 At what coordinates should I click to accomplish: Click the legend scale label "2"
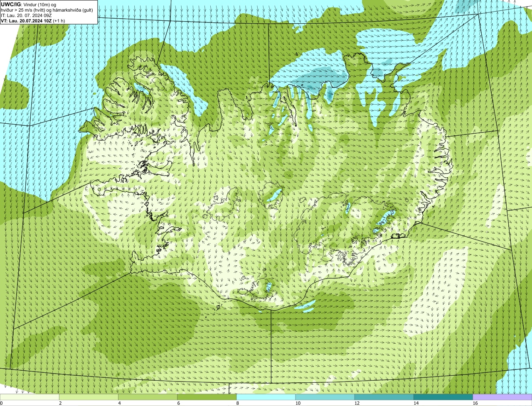pos(60,403)
